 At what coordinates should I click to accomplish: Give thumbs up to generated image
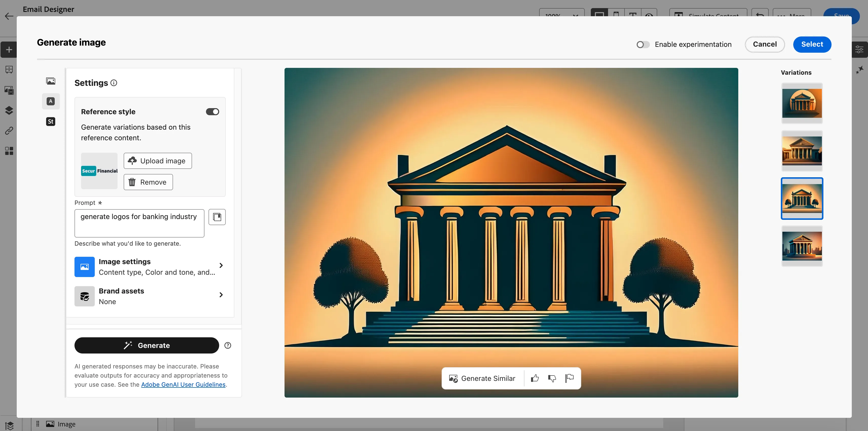click(x=535, y=379)
